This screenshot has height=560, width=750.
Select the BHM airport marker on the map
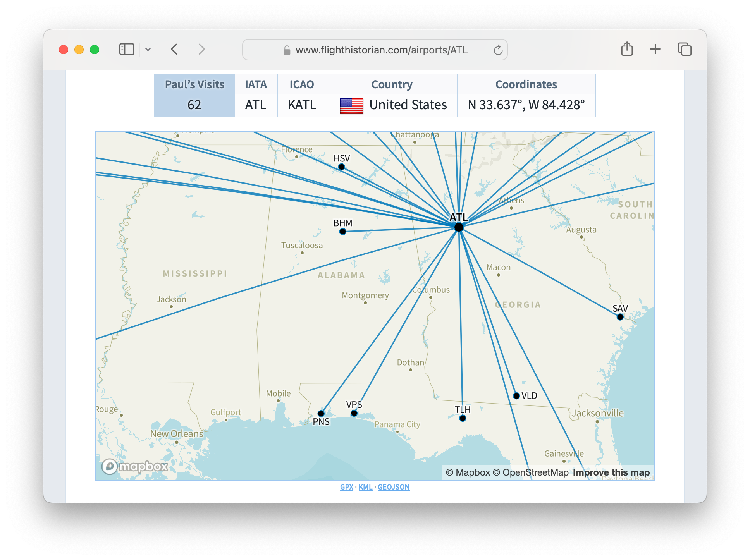[x=343, y=231]
